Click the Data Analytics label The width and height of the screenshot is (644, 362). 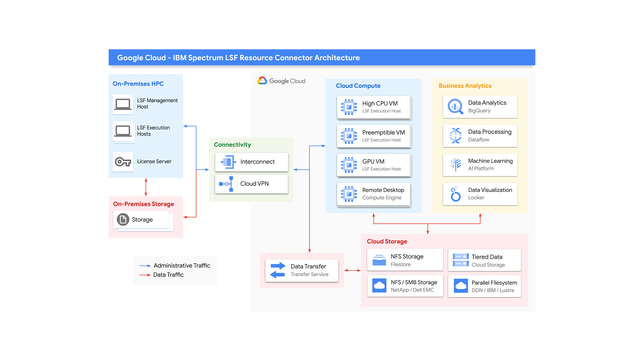[x=487, y=103]
